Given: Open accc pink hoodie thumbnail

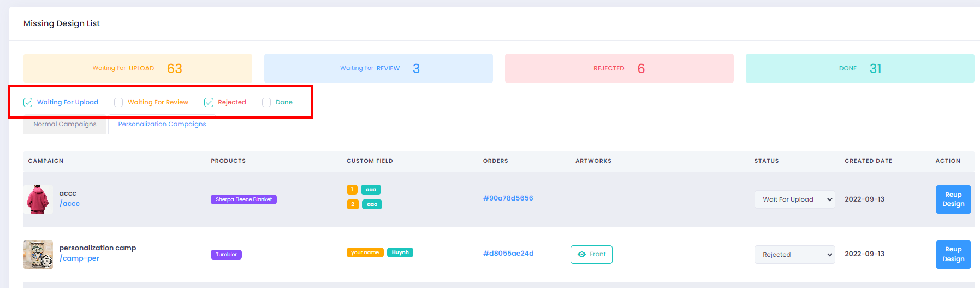Looking at the screenshot, I should [38, 199].
